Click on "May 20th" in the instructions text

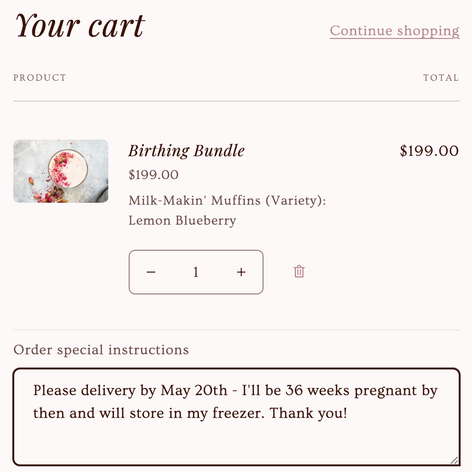coord(194,390)
